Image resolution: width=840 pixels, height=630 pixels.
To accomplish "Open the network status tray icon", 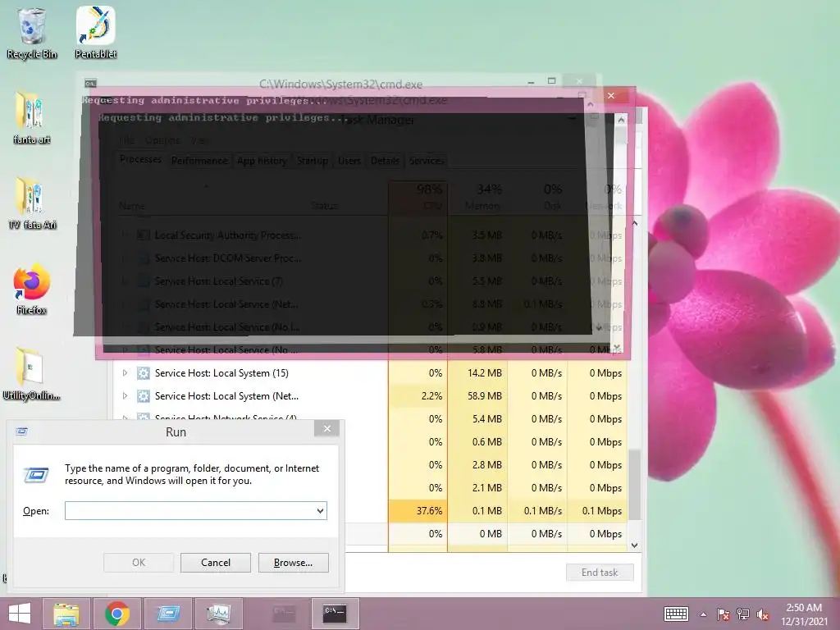I will tap(743, 614).
